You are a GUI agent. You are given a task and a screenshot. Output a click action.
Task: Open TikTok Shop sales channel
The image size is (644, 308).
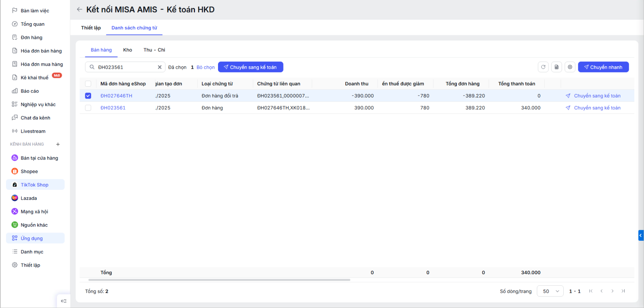[35, 185]
